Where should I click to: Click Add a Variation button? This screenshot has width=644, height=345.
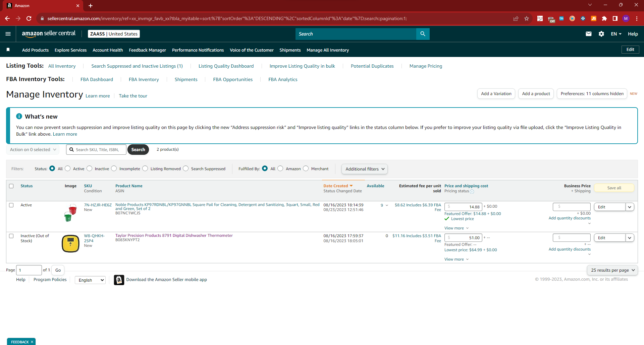pyautogui.click(x=496, y=94)
